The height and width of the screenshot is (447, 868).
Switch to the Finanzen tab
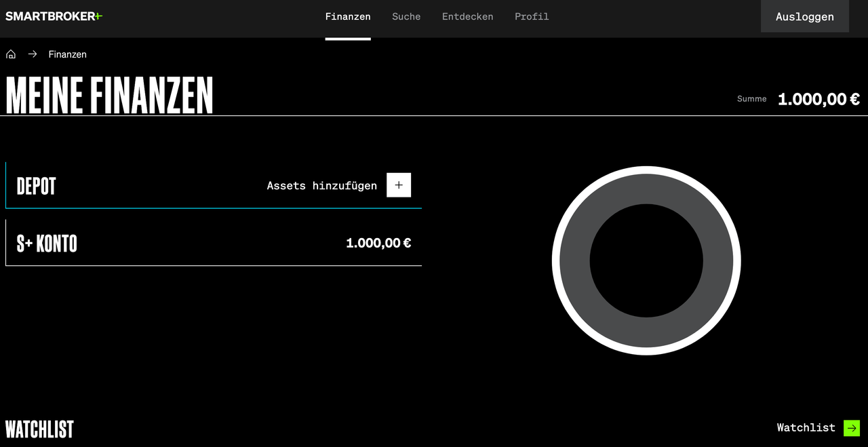(x=348, y=16)
